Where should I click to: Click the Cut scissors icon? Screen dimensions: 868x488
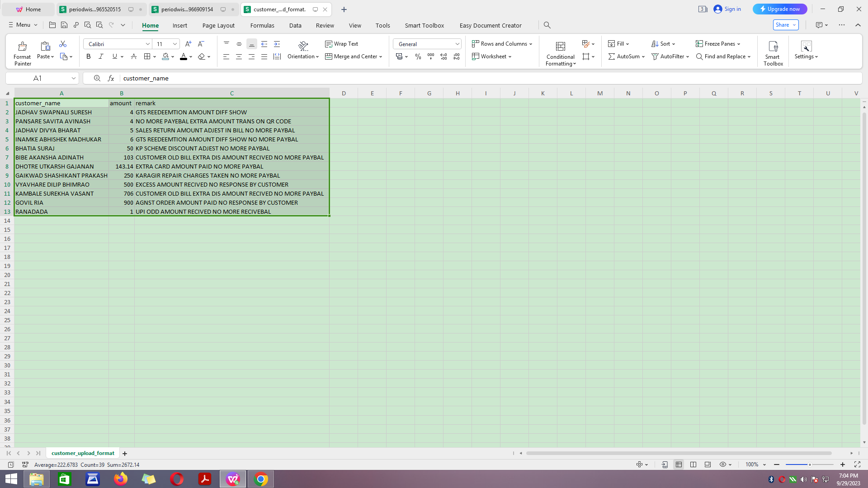pyautogui.click(x=63, y=44)
